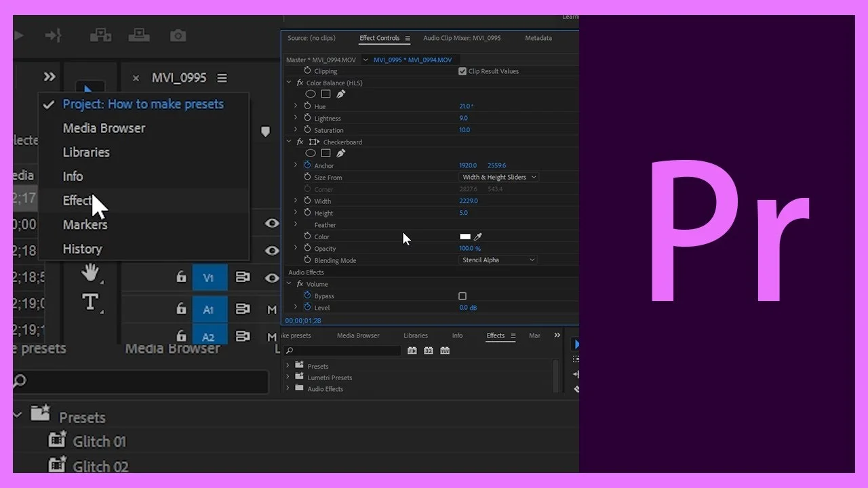Toggle Anchor animation stopwatch
868x488 pixels.
(x=307, y=165)
